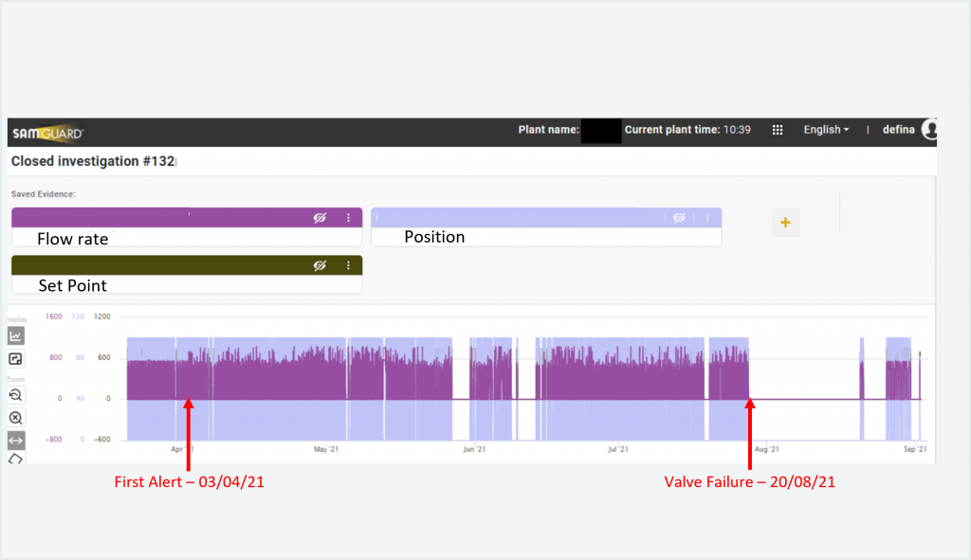The image size is (971, 560).
Task: Open the apps grid in the top bar
Action: 778,130
